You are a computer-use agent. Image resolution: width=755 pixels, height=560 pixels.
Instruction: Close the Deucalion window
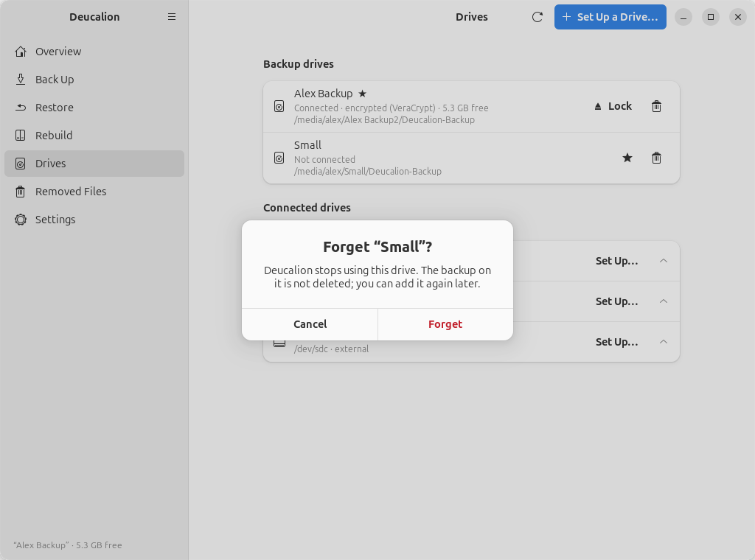point(738,17)
